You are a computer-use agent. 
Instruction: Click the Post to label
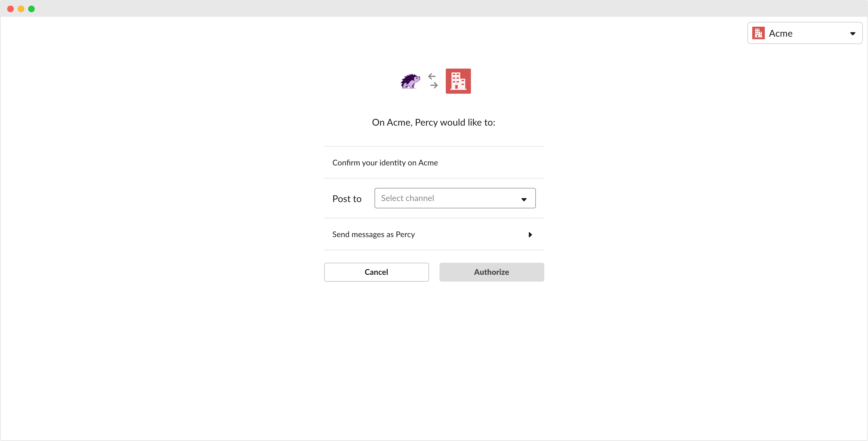(347, 199)
